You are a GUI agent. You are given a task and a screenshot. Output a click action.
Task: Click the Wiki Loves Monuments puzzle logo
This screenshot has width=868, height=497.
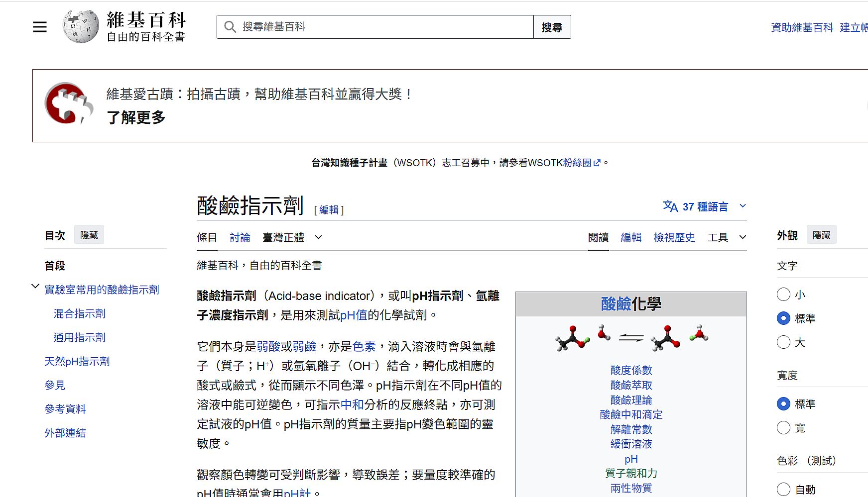[69, 103]
